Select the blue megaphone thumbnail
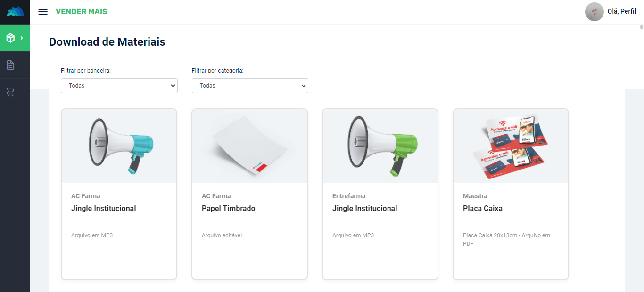644x292 pixels. pyautogui.click(x=119, y=146)
